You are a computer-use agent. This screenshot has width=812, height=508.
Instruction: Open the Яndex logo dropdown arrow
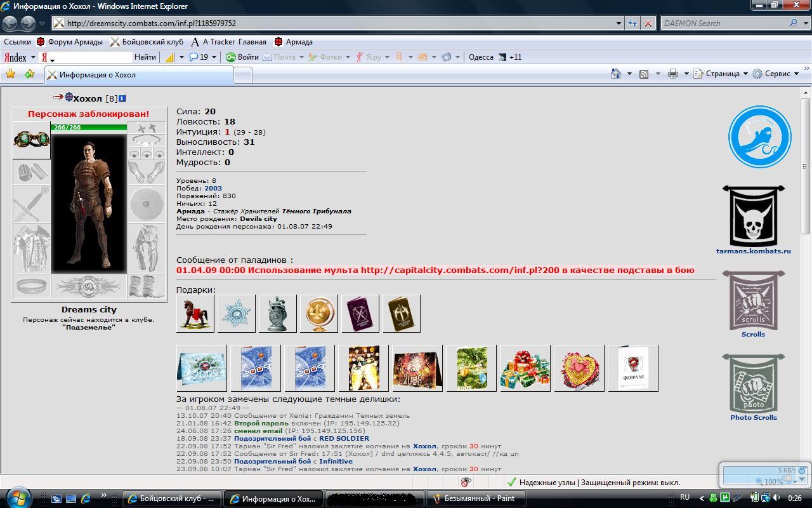tap(33, 57)
